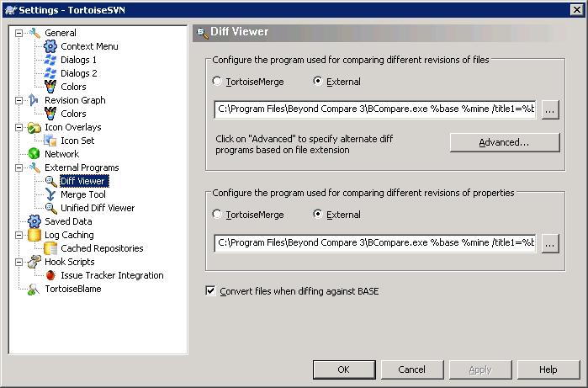This screenshot has height=388, width=588.
Task: Select the Diff Viewer tree item
Action: tap(84, 181)
